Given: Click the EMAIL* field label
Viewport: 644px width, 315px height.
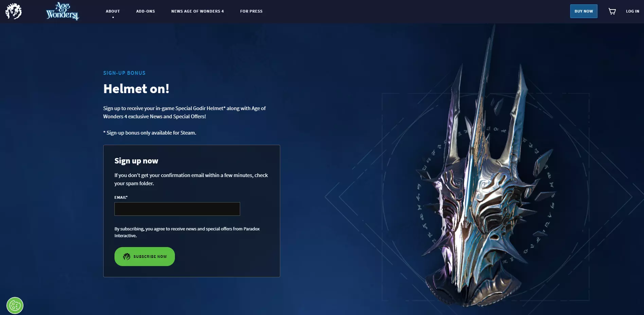Looking at the screenshot, I should point(121,197).
